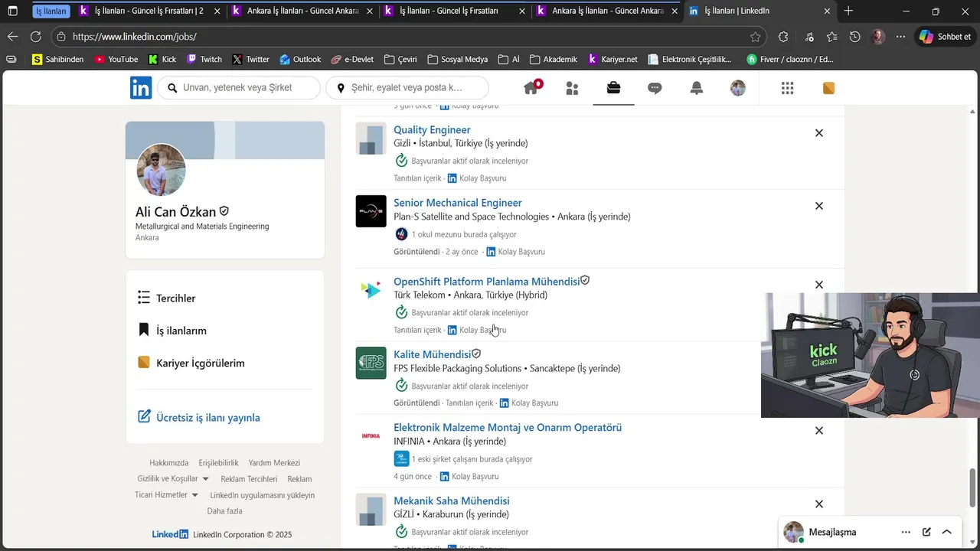Compose new message in Mesajlaşma
Screen dimensions: 980x551
pos(926,532)
